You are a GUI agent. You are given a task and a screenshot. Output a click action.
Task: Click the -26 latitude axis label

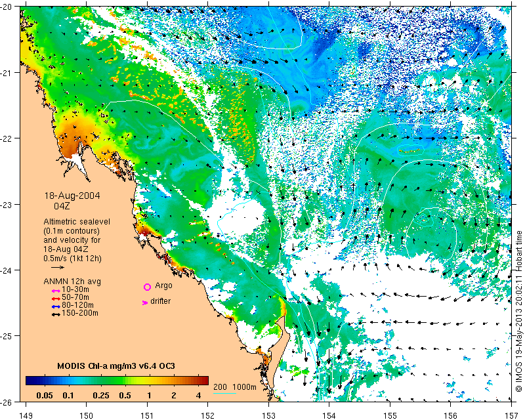(x=7, y=402)
